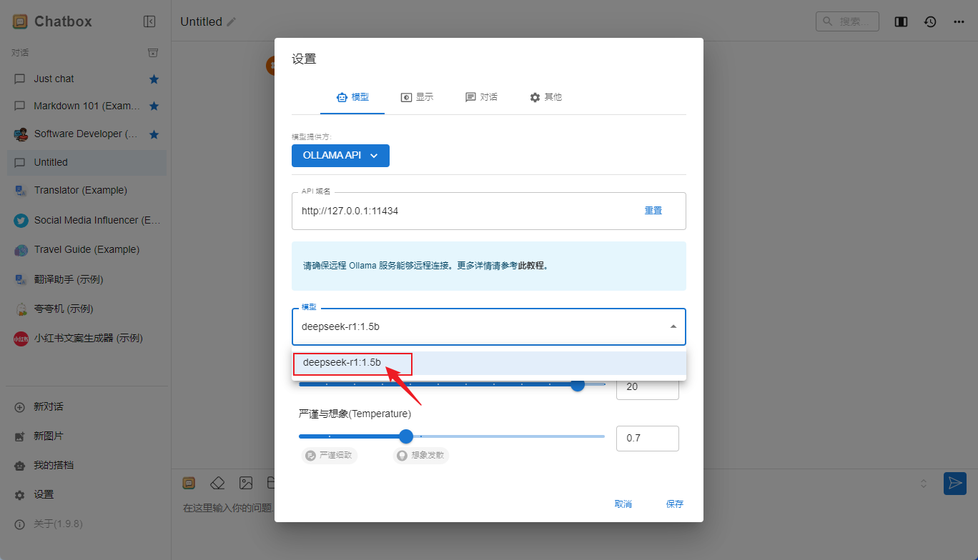Click the archive icon beside 对话 header
978x560 pixels.
click(x=152, y=53)
